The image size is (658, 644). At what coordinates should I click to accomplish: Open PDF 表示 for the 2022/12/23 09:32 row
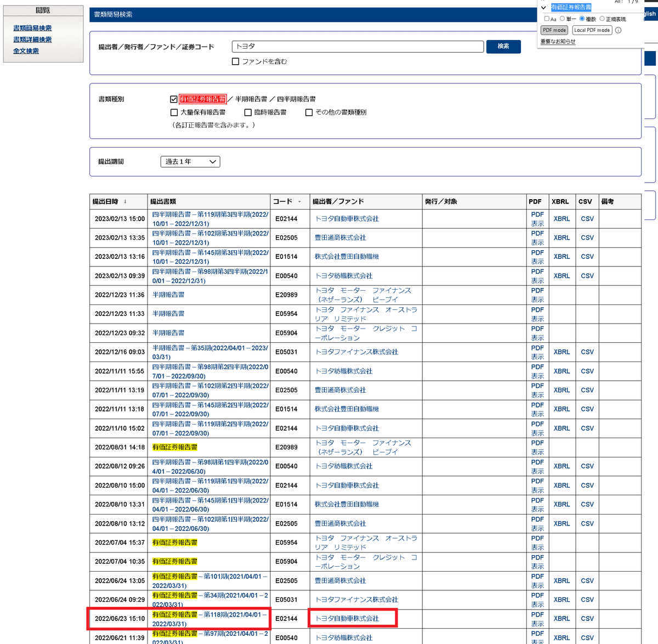pyautogui.click(x=537, y=333)
